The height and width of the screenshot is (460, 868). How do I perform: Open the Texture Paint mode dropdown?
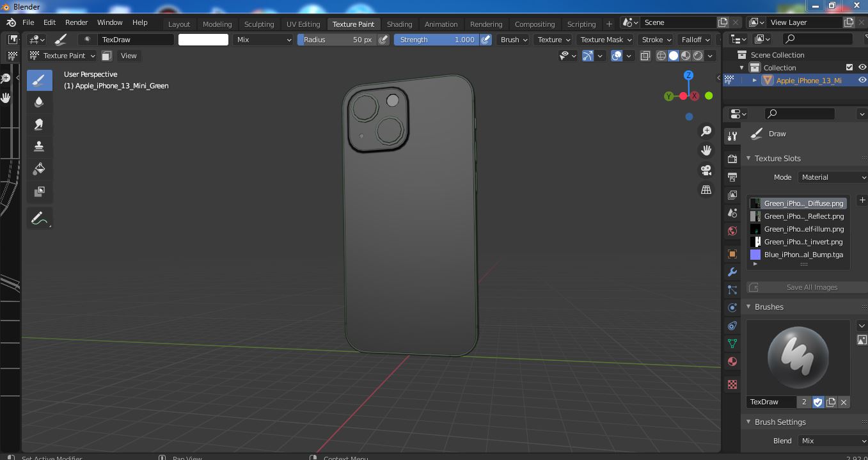[x=63, y=56]
